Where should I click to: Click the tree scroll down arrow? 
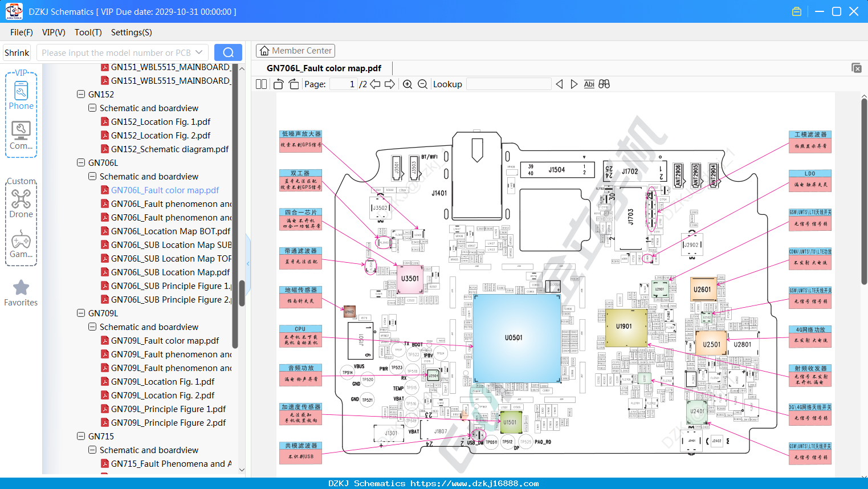coord(242,470)
